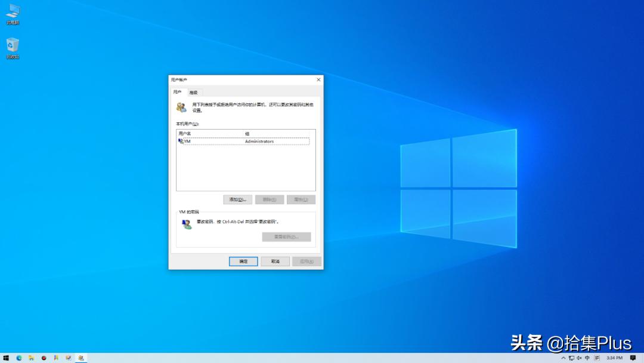The height and width of the screenshot is (363, 644).
Task: Unmute the speaker in the system tray
Action: pos(579,359)
